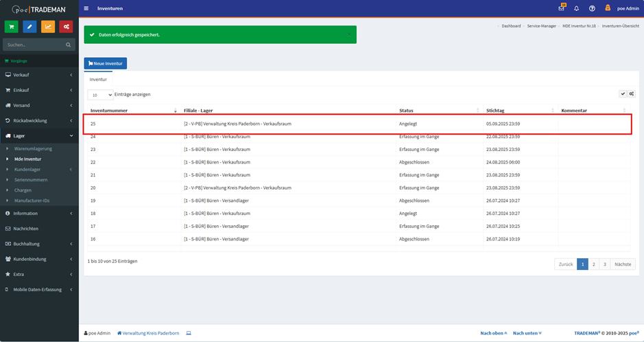Select Mde Inventur submenu item

point(27,159)
